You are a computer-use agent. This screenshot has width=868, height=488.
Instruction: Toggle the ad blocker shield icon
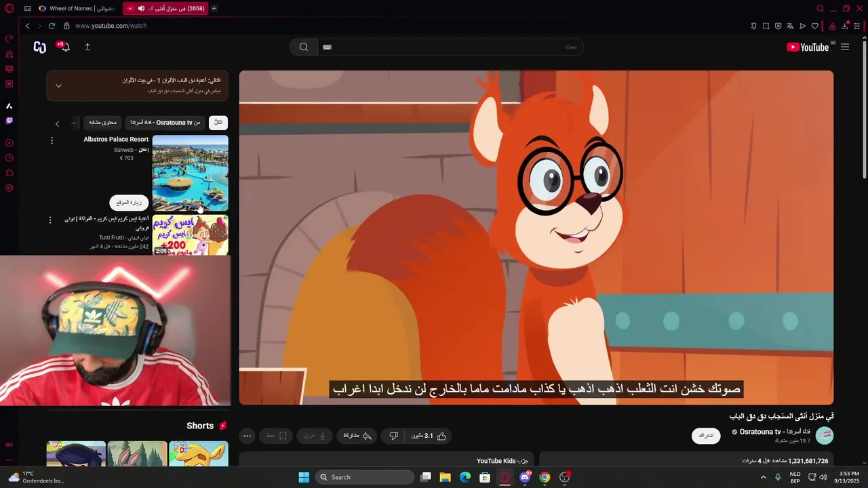click(778, 26)
